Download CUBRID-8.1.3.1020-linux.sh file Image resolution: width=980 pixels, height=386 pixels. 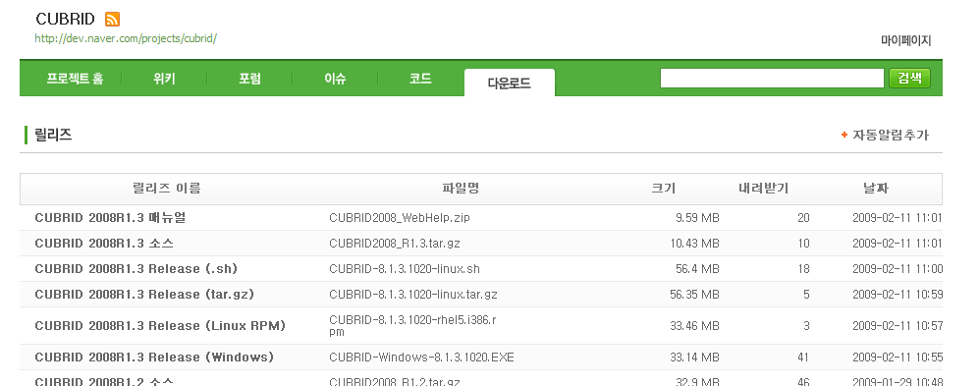tap(405, 269)
